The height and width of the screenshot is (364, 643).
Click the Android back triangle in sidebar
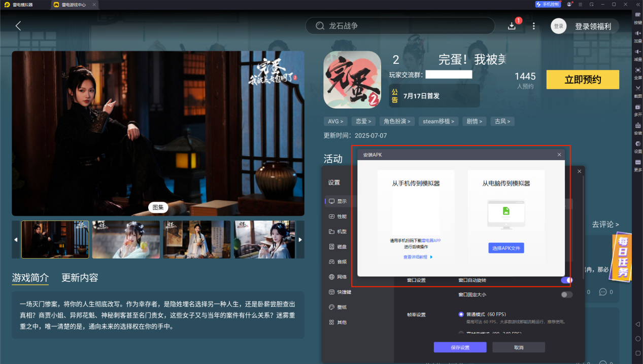[638, 324]
